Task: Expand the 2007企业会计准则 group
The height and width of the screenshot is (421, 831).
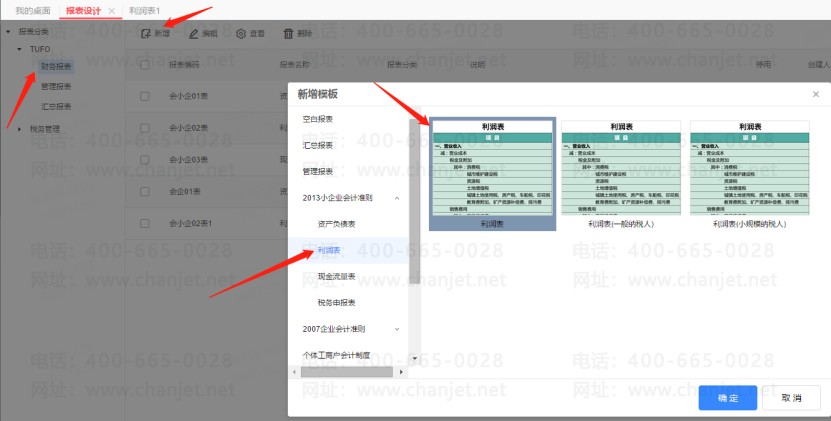Action: (397, 328)
